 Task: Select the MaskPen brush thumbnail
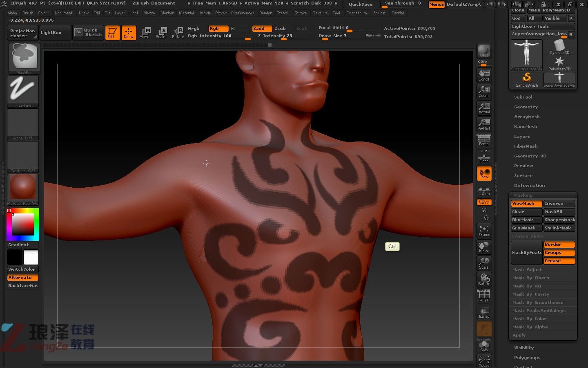[24, 58]
